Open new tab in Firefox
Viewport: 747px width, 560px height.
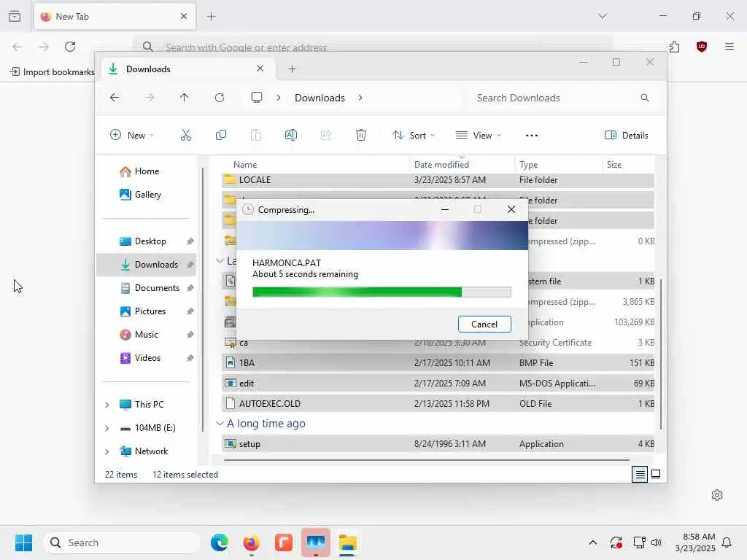pyautogui.click(x=212, y=16)
